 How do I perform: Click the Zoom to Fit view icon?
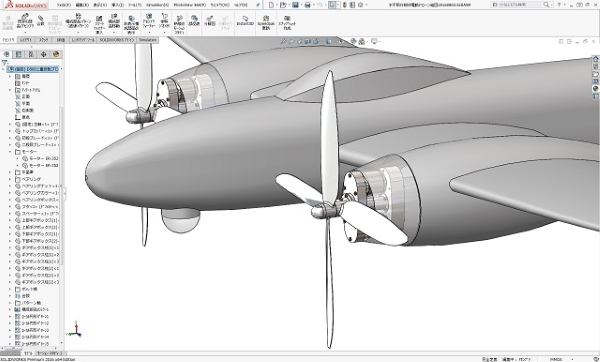click(283, 41)
